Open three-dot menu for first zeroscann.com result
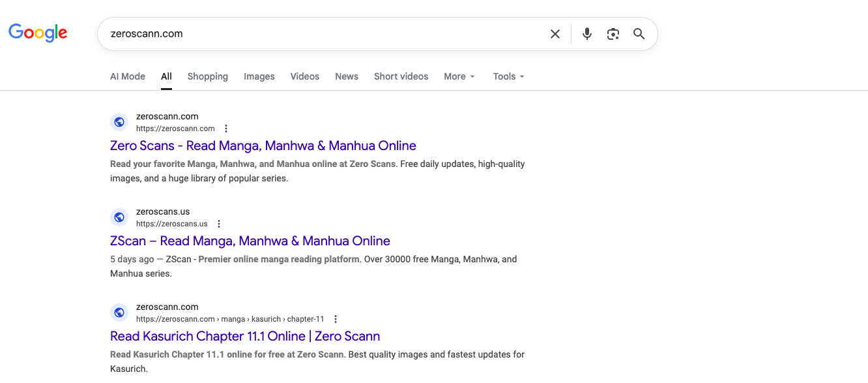Image resolution: width=868 pixels, height=383 pixels. tap(226, 129)
